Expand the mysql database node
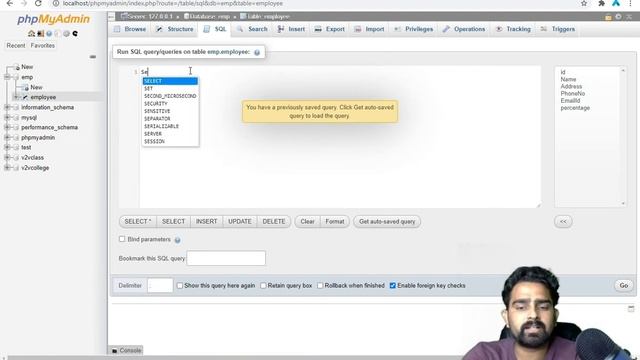The height and width of the screenshot is (360, 640). [7, 118]
